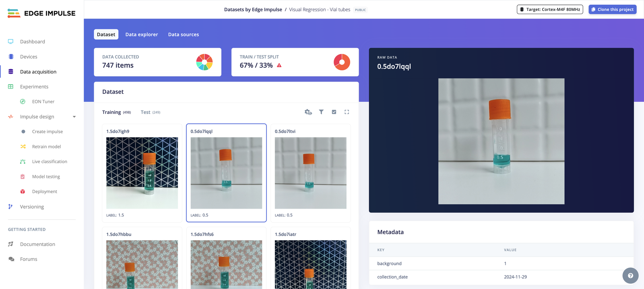Open Create impulse page
644x289 pixels.
click(47, 131)
